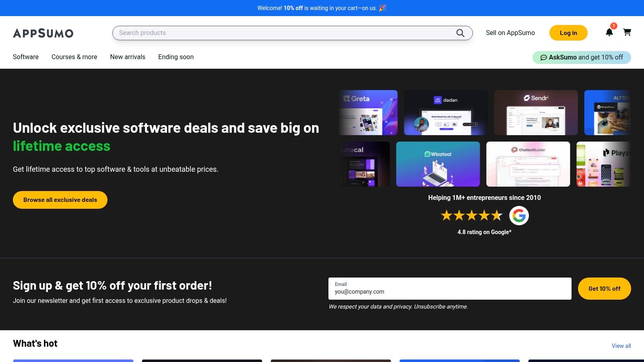The image size is (644, 362).
Task: Focus the Search products field
Action: [x=292, y=33]
